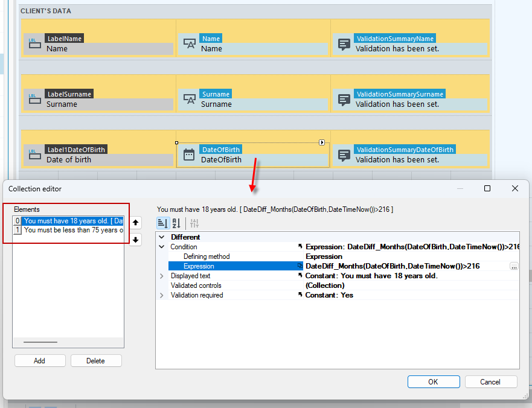Switch property grid to categorized view
This screenshot has width=532, height=408.
tap(163, 223)
